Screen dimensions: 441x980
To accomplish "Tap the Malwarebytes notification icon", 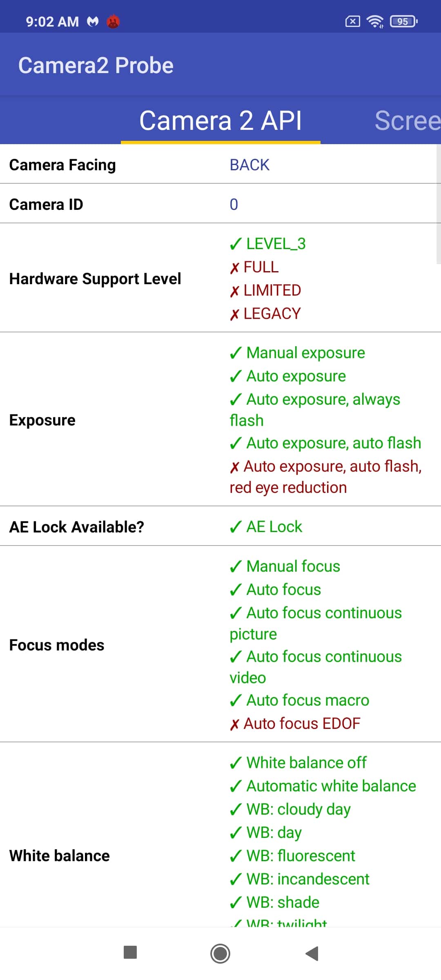I will pyautogui.click(x=93, y=21).
